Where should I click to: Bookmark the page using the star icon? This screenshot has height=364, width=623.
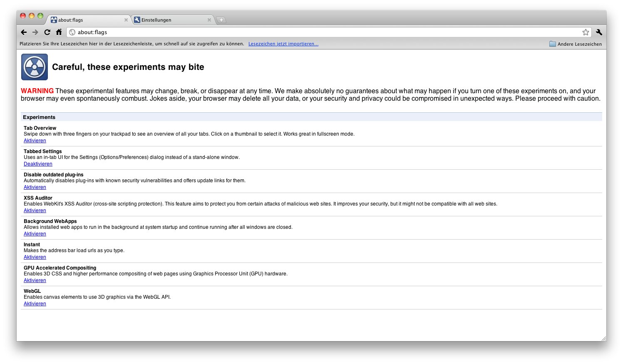coord(586,32)
